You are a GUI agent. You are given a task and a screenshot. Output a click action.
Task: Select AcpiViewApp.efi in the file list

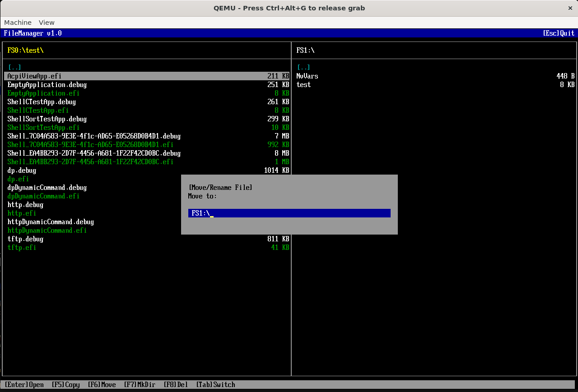[34, 76]
